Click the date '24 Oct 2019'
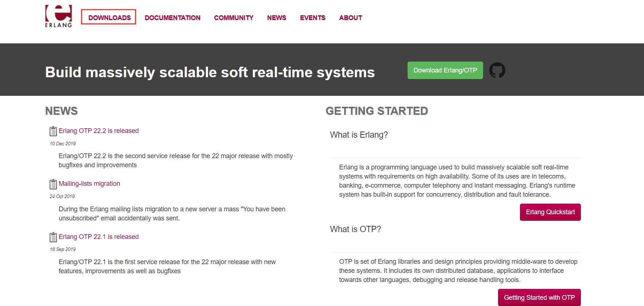The image size is (644, 306). coord(62,196)
